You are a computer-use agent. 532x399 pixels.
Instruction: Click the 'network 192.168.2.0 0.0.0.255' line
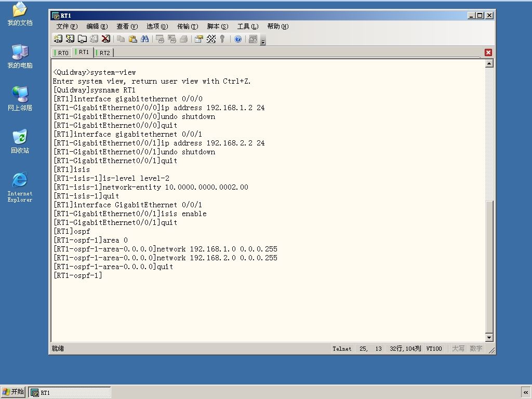tap(165, 258)
